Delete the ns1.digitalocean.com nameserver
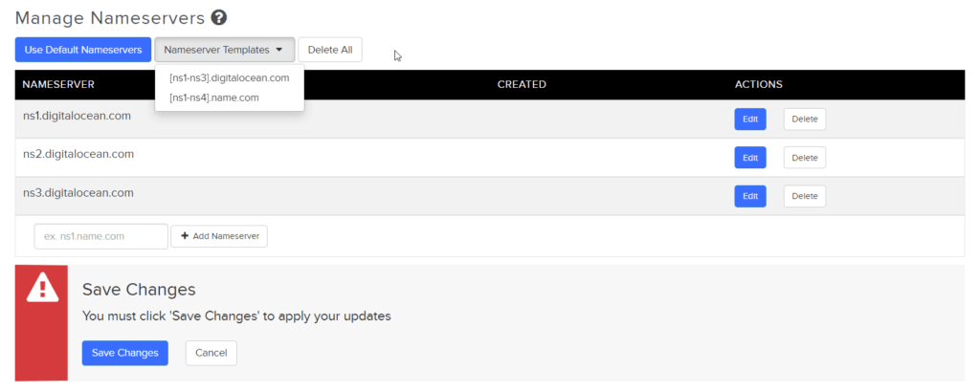 click(804, 120)
